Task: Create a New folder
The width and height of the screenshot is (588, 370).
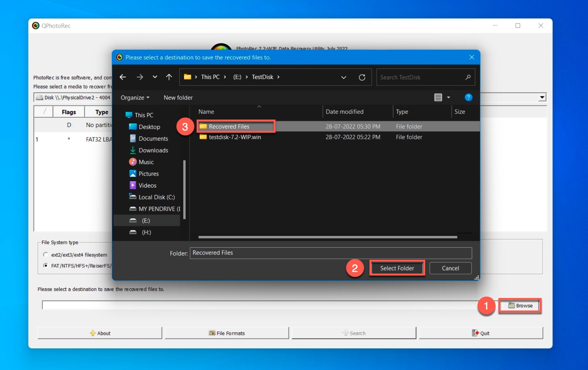Action: pyautogui.click(x=178, y=98)
